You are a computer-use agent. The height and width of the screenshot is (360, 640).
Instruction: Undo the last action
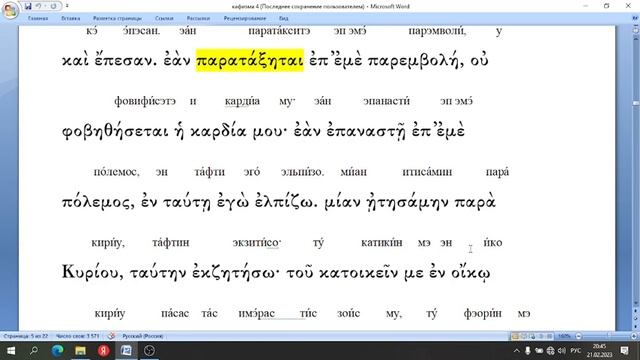pyautogui.click(x=38, y=6)
